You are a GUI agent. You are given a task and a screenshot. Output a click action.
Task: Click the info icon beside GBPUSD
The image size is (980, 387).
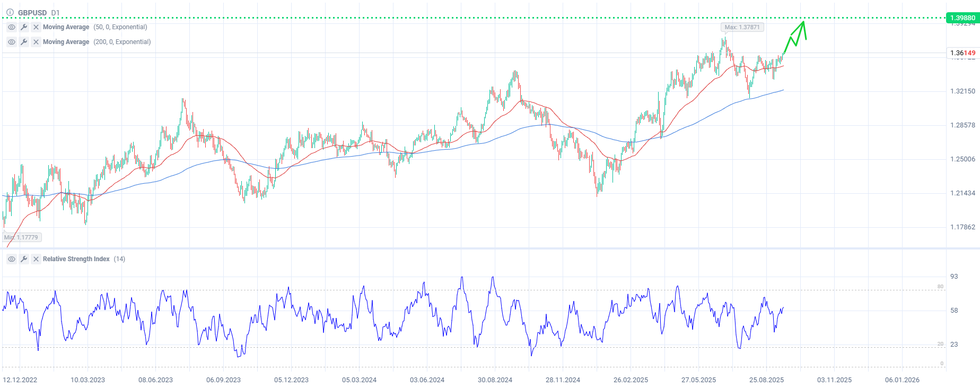(x=10, y=12)
